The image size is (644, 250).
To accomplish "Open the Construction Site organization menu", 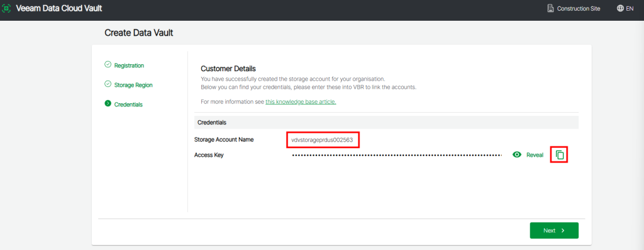I will (574, 9).
